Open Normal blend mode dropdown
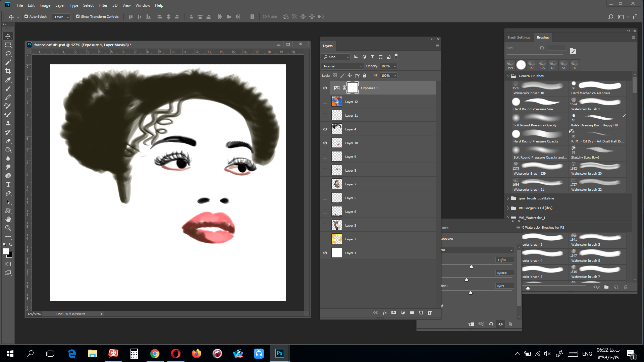 coord(342,66)
